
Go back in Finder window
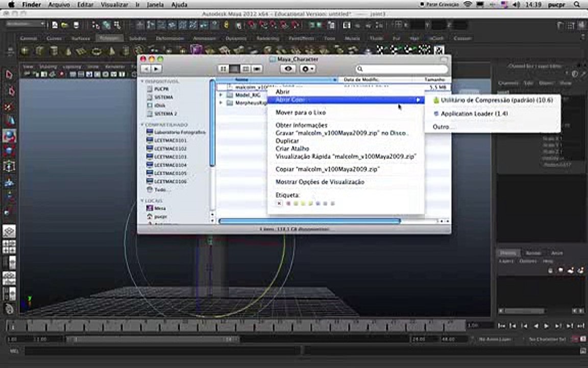[146, 68]
